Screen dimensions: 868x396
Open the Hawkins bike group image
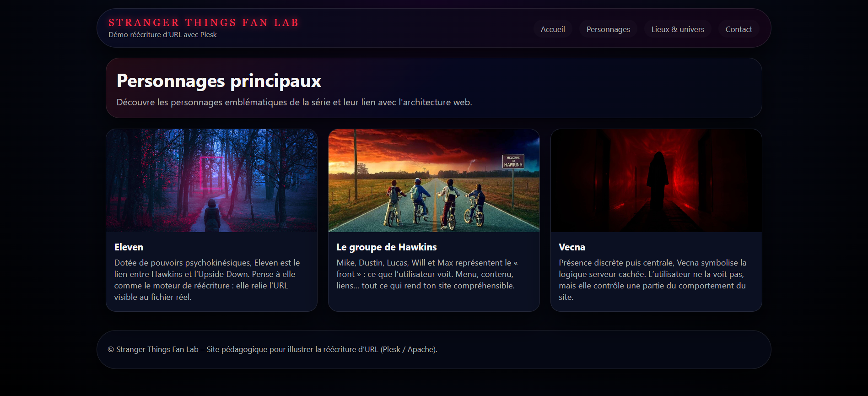point(434,180)
